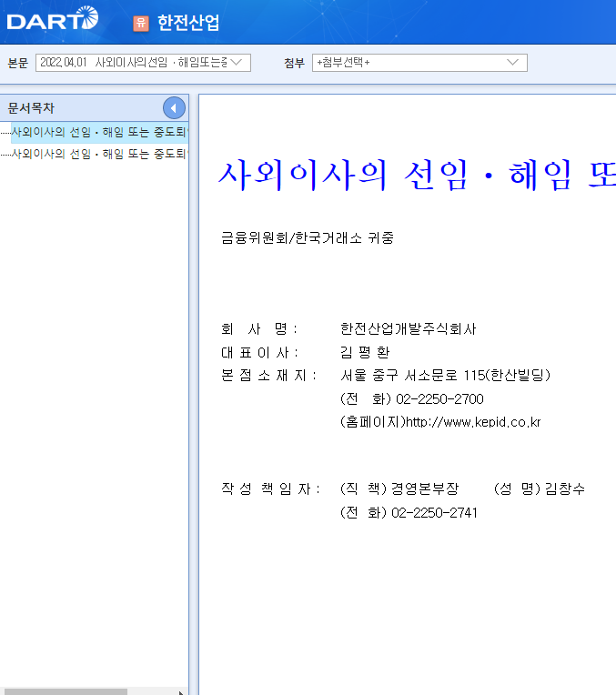
Task: Click the address 서울 중구 서소문로 115(한산빌딩)
Action: 445,376
